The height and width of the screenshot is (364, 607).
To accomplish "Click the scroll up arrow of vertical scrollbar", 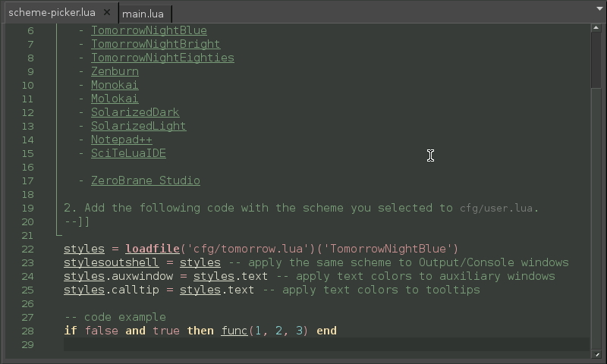I will tap(596, 27).
